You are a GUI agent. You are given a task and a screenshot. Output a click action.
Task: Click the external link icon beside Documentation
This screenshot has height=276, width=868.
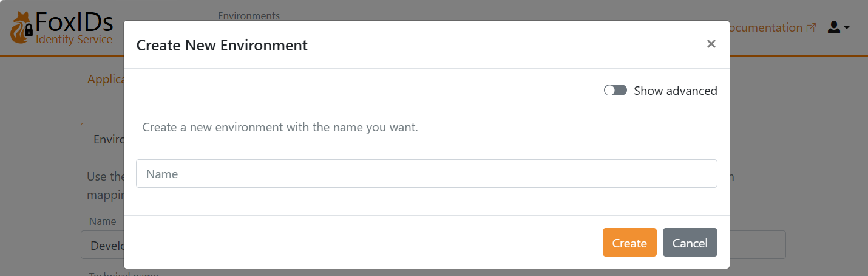811,28
